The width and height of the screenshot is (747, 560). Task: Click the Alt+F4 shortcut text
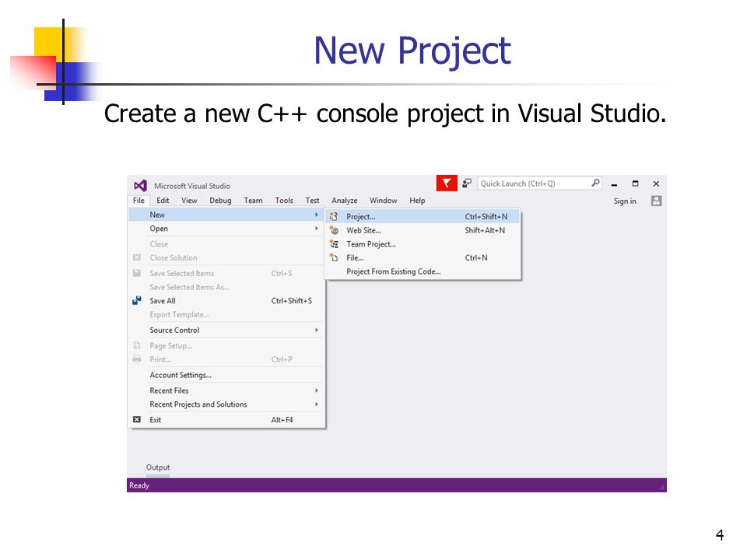coord(282,419)
